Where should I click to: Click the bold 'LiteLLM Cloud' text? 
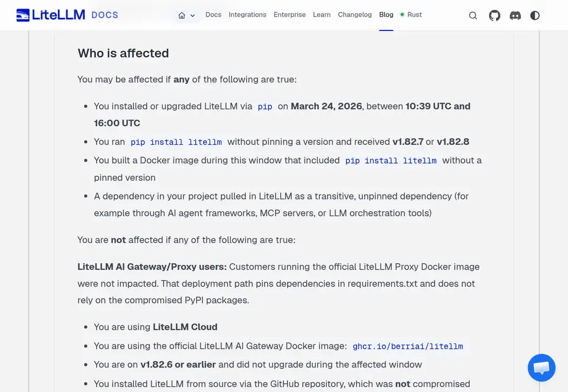(x=185, y=327)
